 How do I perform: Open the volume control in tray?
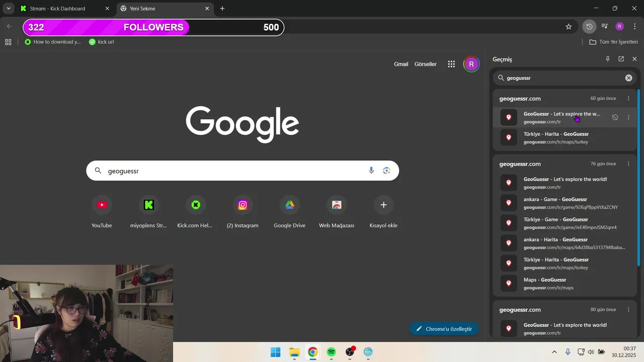[x=591, y=352]
